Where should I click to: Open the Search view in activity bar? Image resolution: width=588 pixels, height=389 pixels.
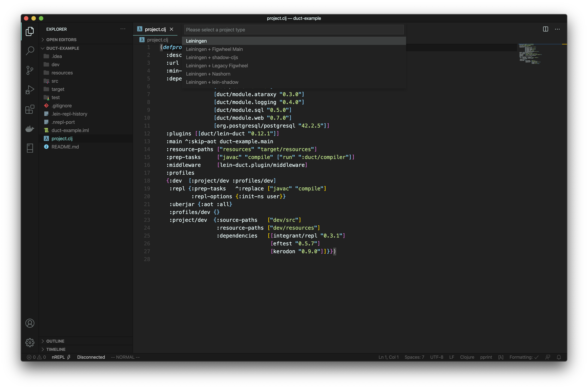click(30, 51)
